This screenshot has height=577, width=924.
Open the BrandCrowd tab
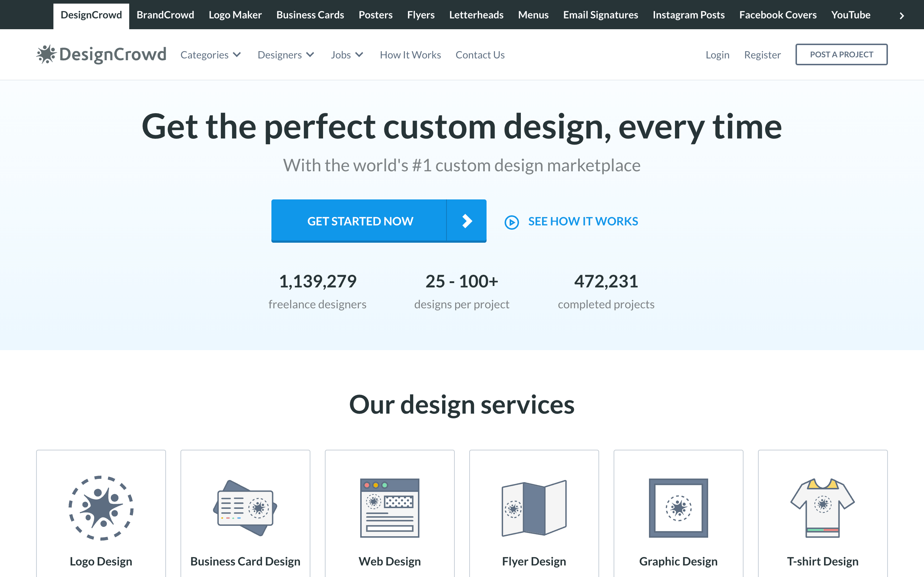click(x=165, y=14)
